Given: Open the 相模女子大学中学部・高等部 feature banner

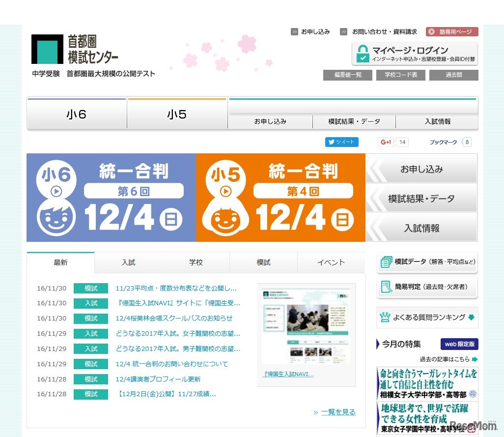Looking at the screenshot, I should coord(427,383).
